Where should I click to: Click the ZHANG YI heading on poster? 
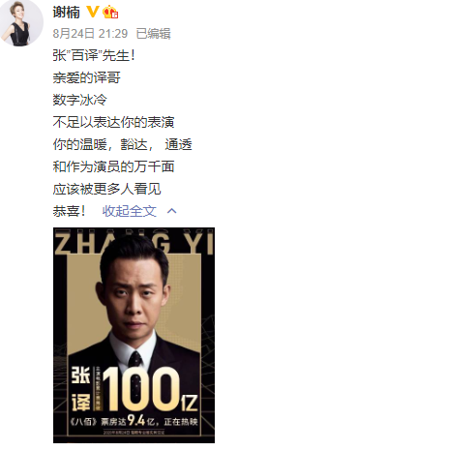pos(134,242)
